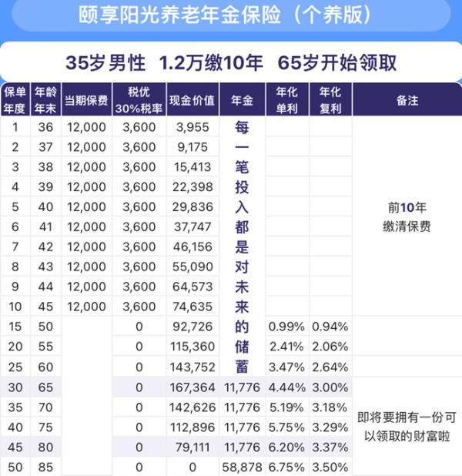Click cash value 55,090
The height and width of the screenshot is (476, 462).
(x=192, y=266)
